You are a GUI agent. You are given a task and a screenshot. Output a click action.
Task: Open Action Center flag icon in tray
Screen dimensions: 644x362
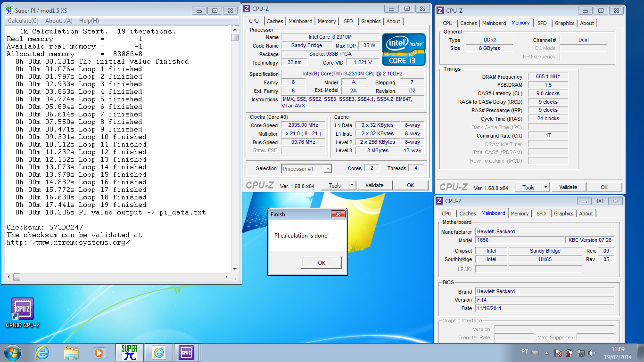click(559, 353)
